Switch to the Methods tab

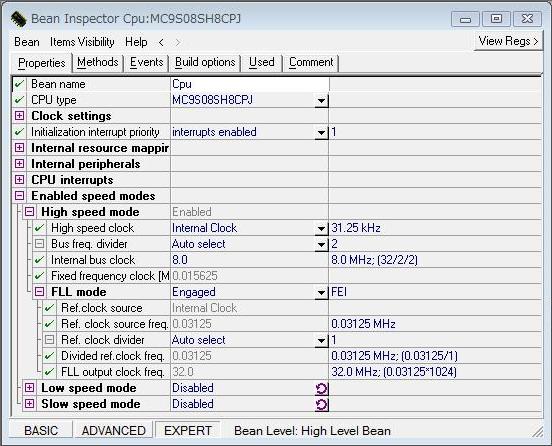(x=98, y=63)
